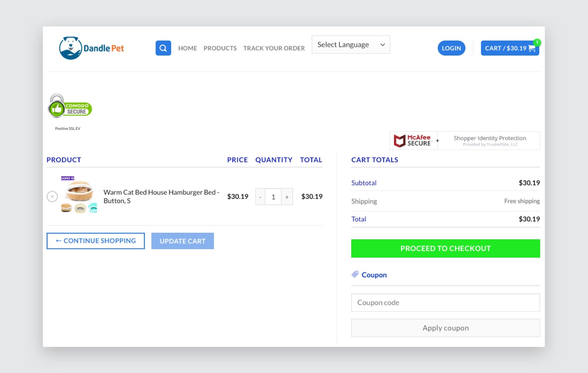
Task: Click Proceed to Checkout
Action: pos(445,248)
